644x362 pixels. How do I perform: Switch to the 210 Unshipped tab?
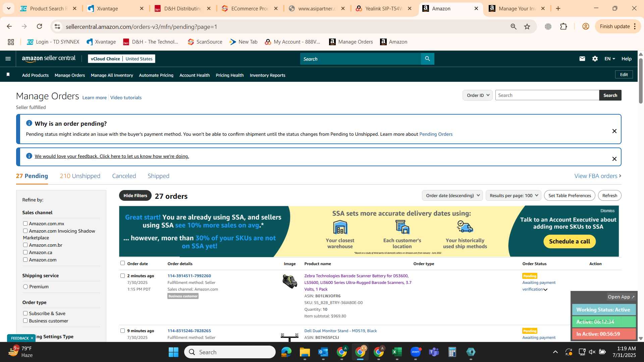click(x=80, y=176)
